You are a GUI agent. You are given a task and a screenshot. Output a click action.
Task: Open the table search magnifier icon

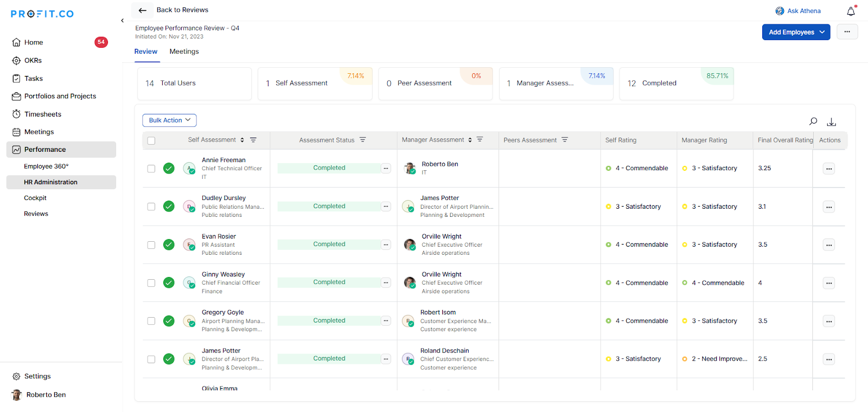[x=813, y=121]
